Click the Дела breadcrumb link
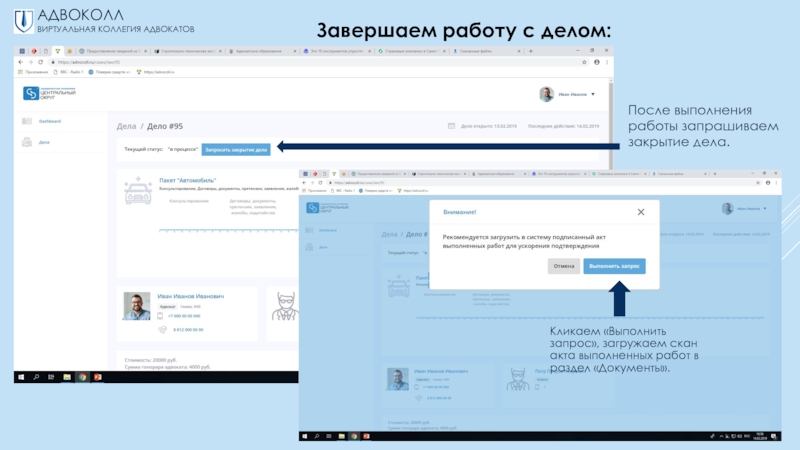Viewport: 800px width, 450px height. (126, 126)
